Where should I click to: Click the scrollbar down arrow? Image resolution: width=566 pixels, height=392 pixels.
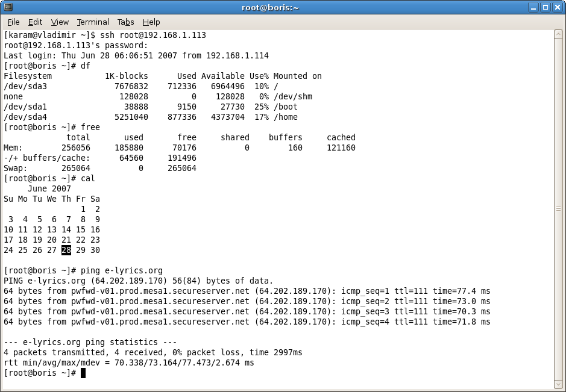tap(558, 384)
